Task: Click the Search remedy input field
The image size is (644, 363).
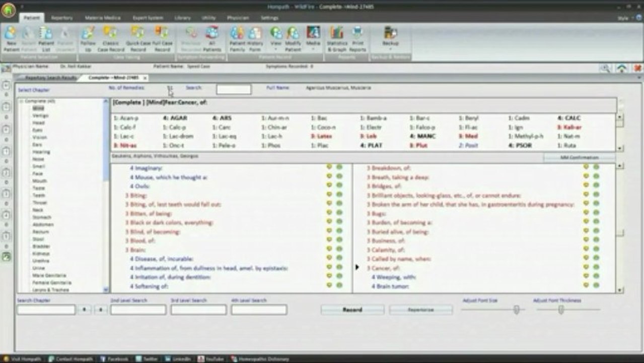Action: 234,89
